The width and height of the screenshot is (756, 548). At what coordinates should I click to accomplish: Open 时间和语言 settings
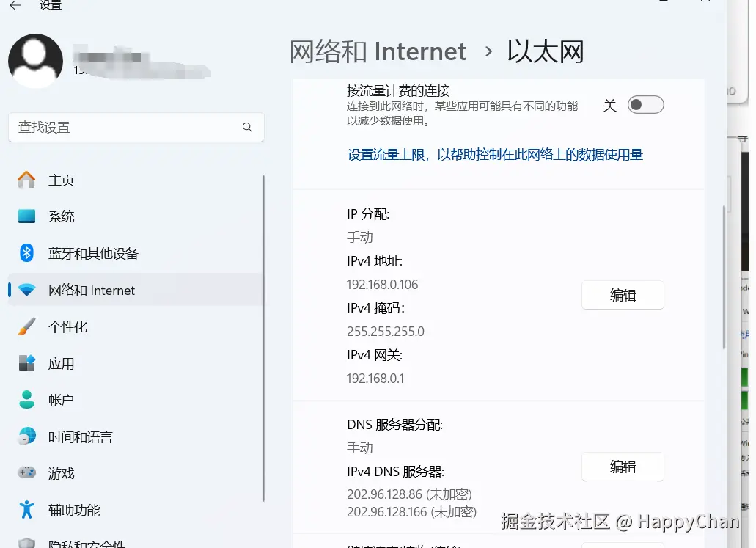click(136, 436)
